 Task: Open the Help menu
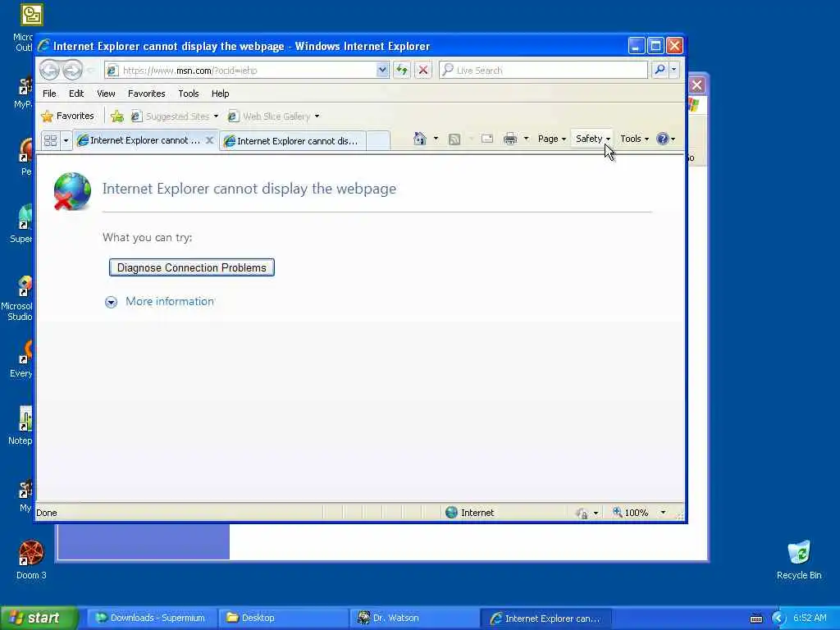tap(220, 94)
